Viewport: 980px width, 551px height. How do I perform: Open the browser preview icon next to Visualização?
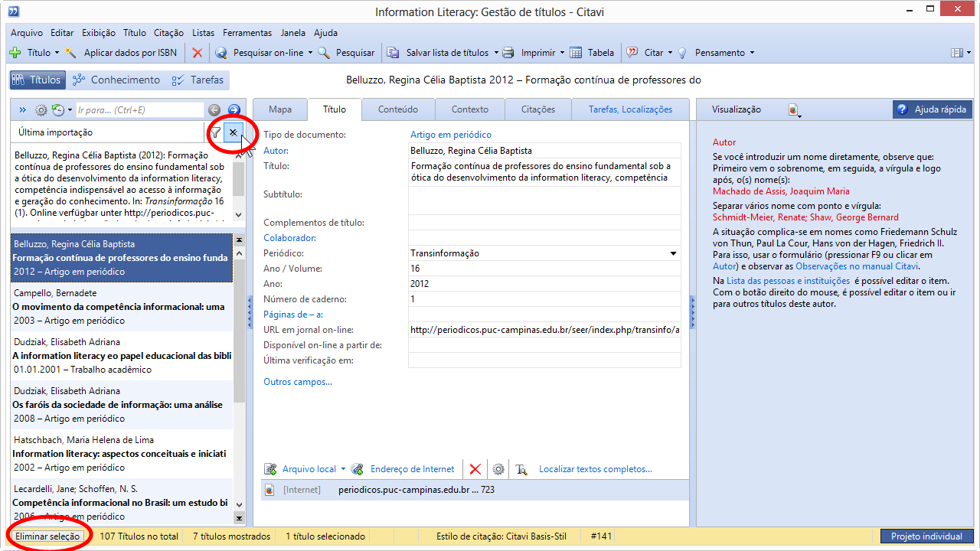(x=794, y=110)
